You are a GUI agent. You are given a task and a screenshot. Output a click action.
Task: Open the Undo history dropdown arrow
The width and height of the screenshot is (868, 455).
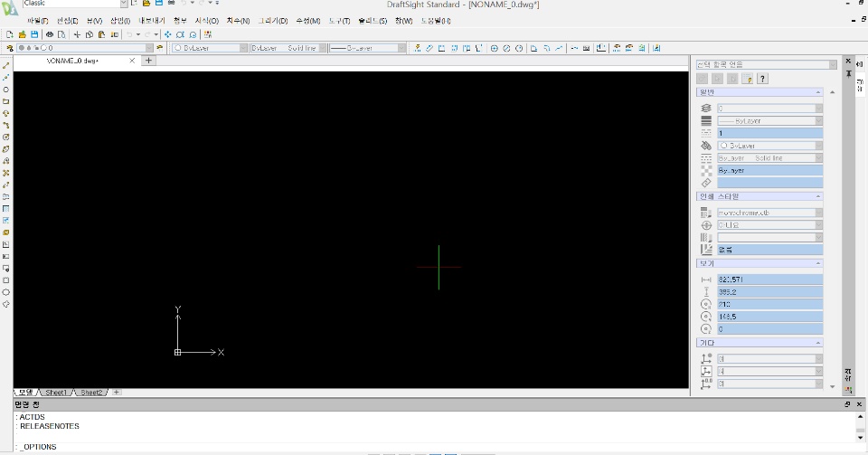(137, 34)
